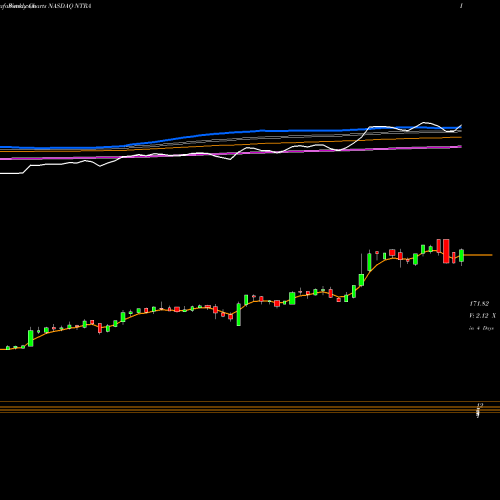
Task: Select the 171.82 price value label
Action: 479,304
